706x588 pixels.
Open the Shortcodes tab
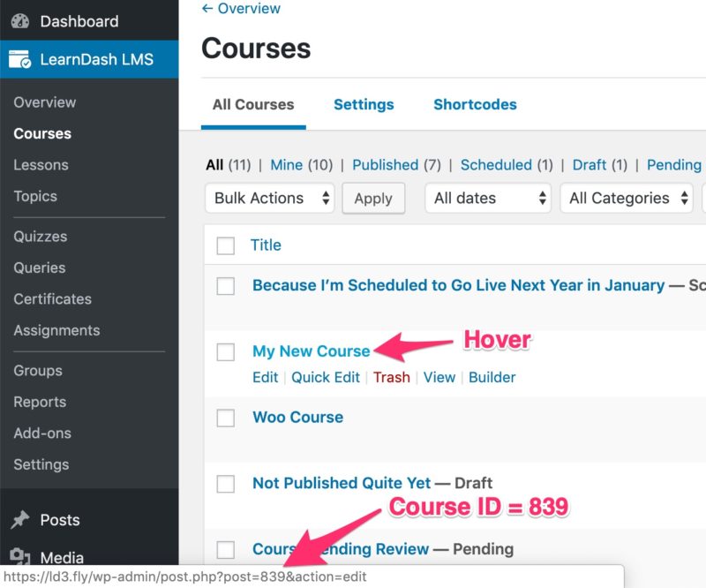(x=475, y=104)
